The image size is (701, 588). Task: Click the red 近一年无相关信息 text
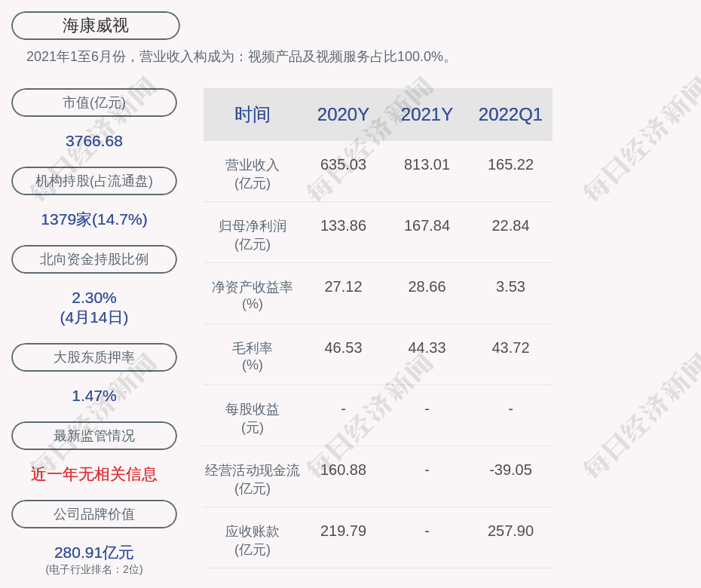point(94,474)
